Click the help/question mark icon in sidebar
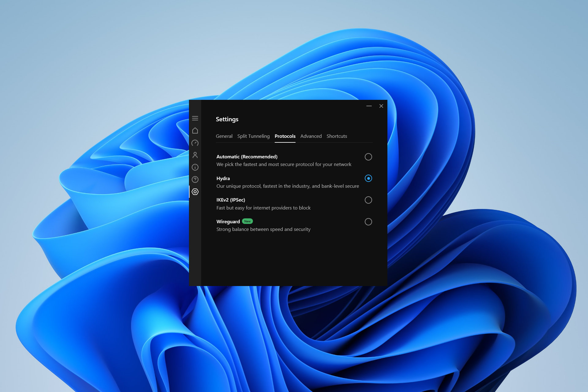Viewport: 588px width, 392px height. [195, 179]
